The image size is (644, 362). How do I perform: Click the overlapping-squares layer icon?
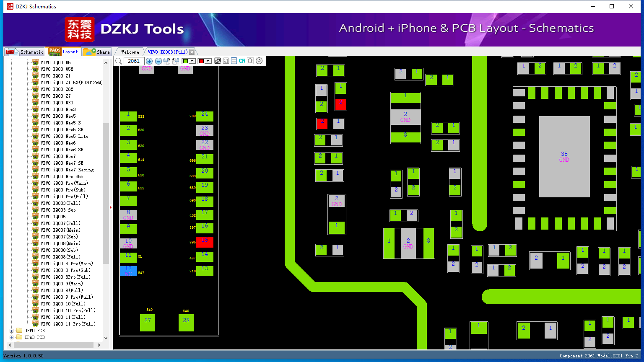[218, 61]
